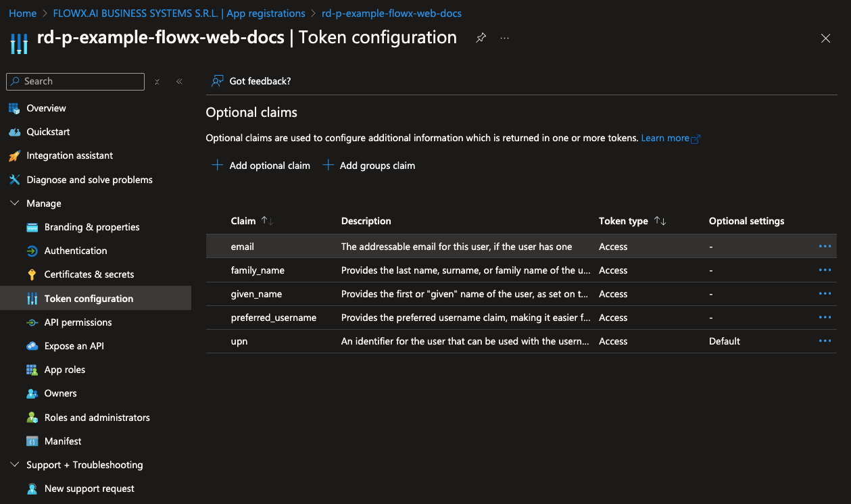Sort the table by Claim column

tap(267, 221)
